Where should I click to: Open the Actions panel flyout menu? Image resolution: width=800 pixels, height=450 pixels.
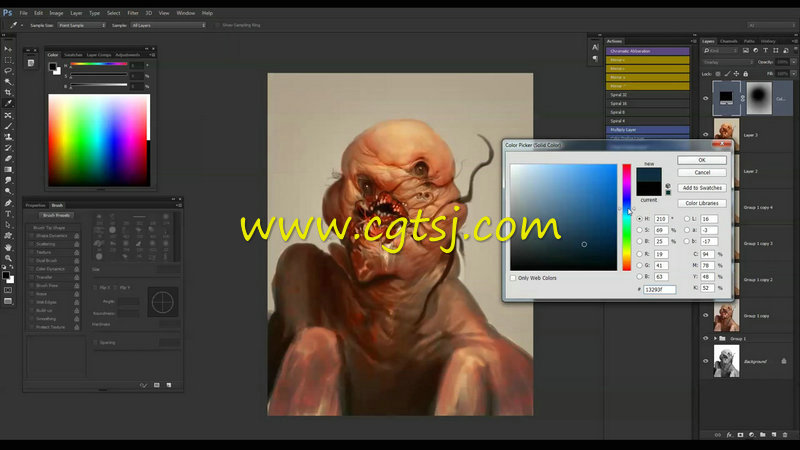693,41
